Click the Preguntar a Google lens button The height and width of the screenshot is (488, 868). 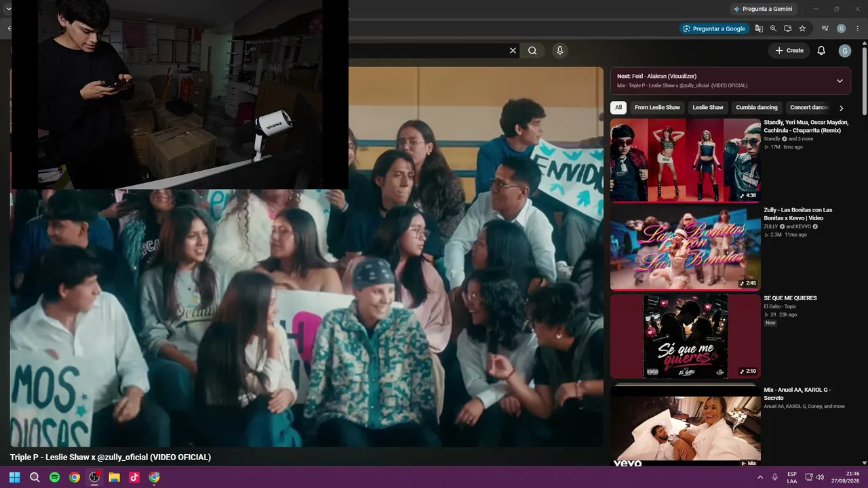(714, 28)
